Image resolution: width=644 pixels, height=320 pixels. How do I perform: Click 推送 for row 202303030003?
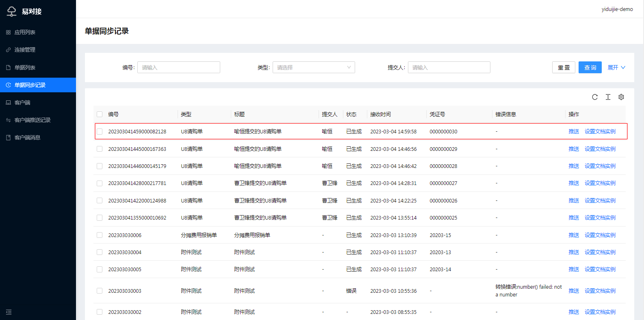tap(574, 291)
